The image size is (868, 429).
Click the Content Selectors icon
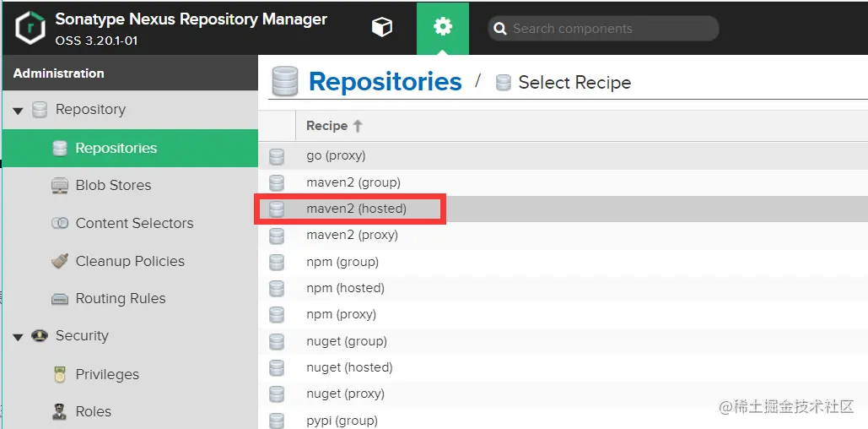59,223
